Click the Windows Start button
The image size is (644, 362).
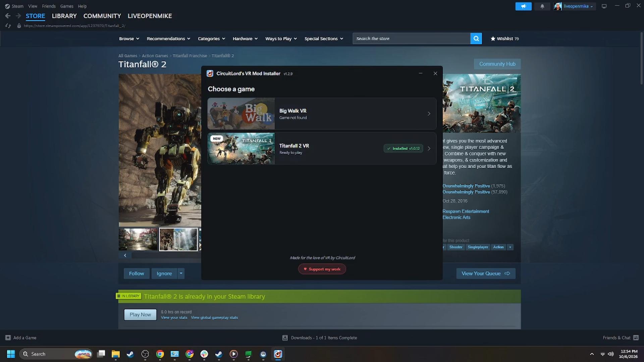click(11, 354)
